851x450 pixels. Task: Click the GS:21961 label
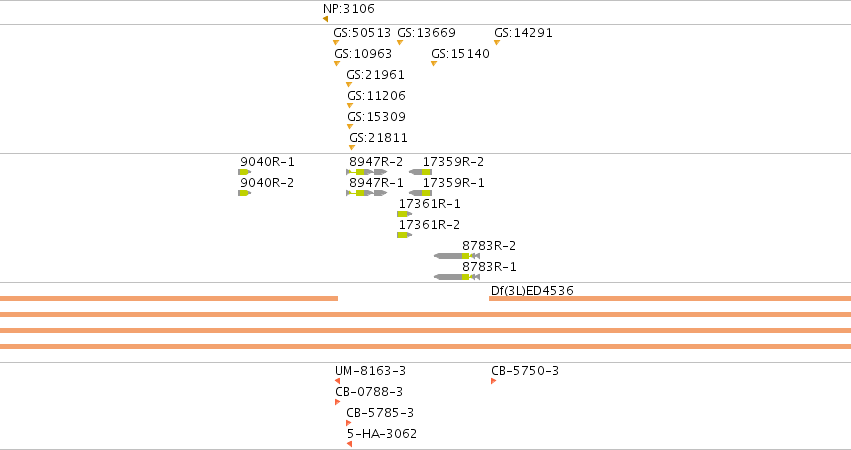[x=376, y=74]
